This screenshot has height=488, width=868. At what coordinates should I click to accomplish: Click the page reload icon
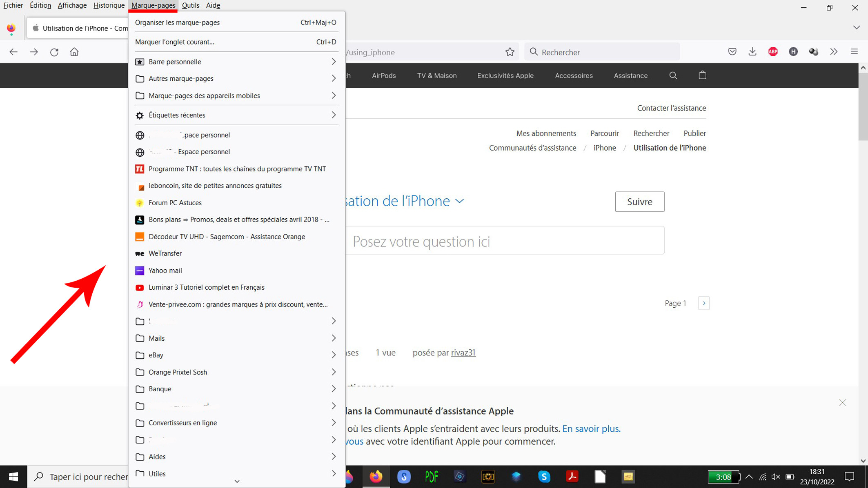pos(54,52)
